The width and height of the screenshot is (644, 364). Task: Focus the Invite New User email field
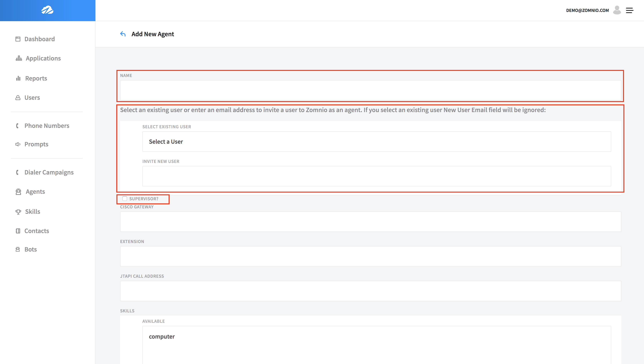click(376, 176)
